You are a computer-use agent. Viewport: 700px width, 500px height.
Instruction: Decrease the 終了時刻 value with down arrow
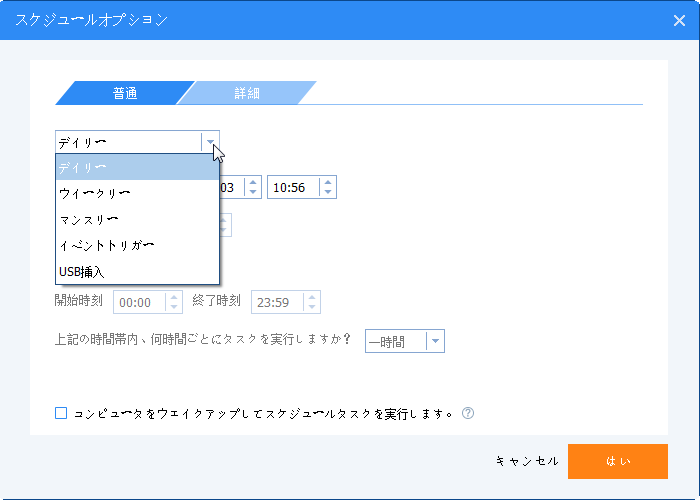312,307
